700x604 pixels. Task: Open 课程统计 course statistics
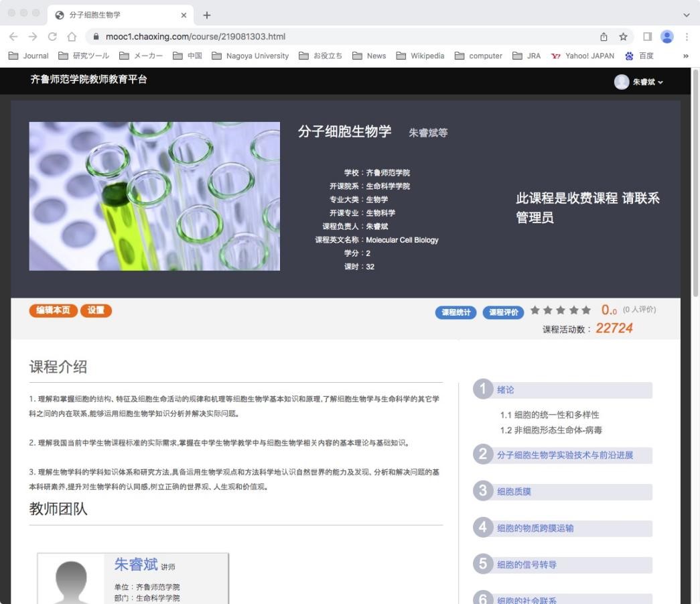pos(456,312)
